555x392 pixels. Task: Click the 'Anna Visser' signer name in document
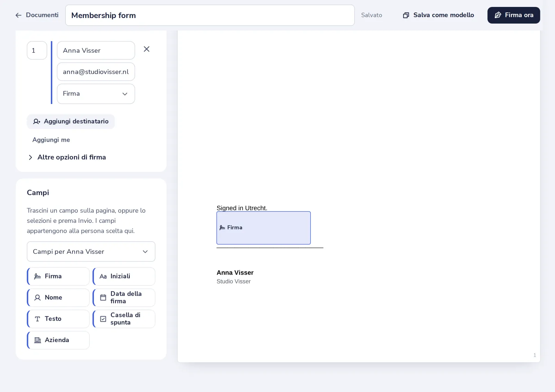235,272
